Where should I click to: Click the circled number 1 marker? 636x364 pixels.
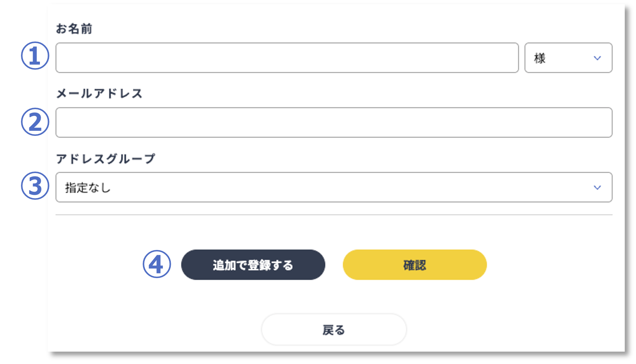click(35, 56)
